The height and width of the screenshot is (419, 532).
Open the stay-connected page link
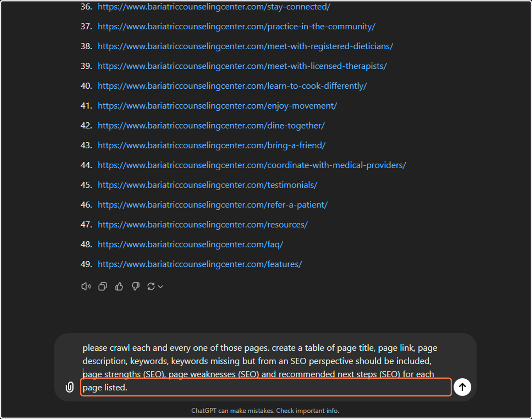coord(214,7)
